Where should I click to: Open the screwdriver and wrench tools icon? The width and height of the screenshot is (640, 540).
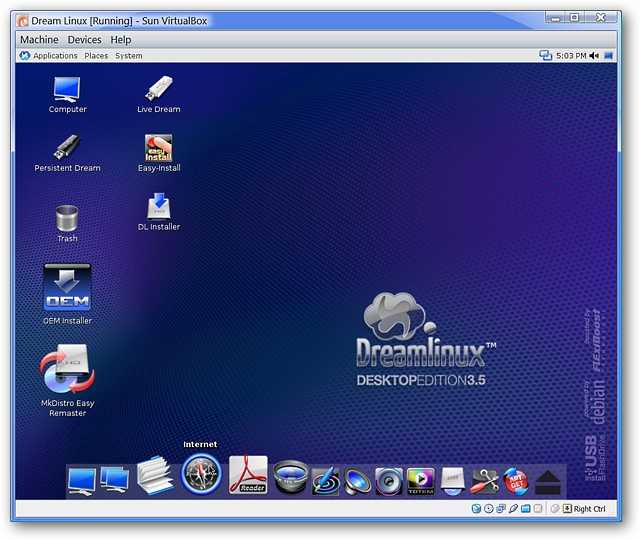pyautogui.click(x=485, y=482)
